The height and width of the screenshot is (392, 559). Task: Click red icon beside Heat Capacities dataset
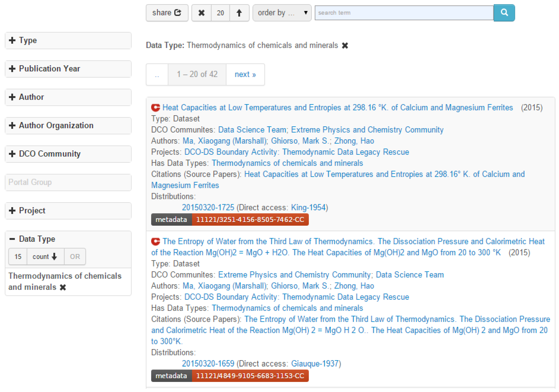tap(155, 107)
